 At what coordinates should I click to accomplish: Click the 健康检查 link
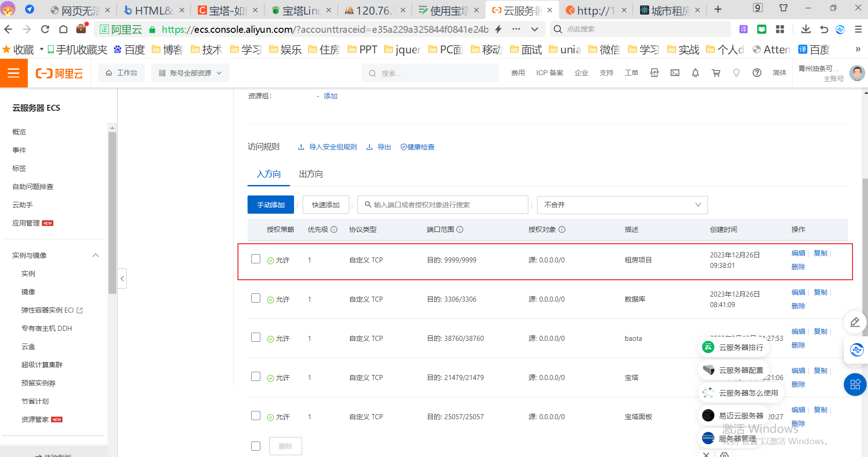tap(418, 147)
